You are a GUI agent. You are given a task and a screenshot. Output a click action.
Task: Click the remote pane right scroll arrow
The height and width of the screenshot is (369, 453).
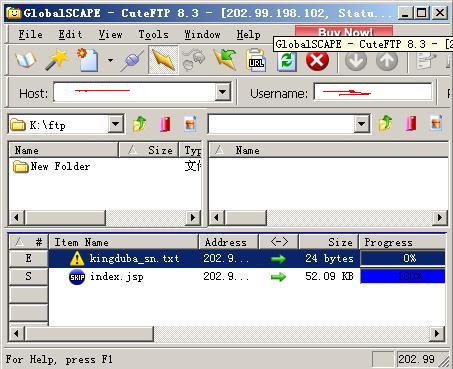(x=440, y=218)
